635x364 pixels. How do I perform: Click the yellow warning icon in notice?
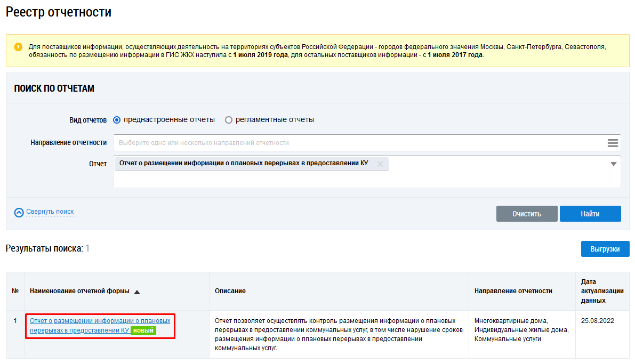[x=19, y=47]
